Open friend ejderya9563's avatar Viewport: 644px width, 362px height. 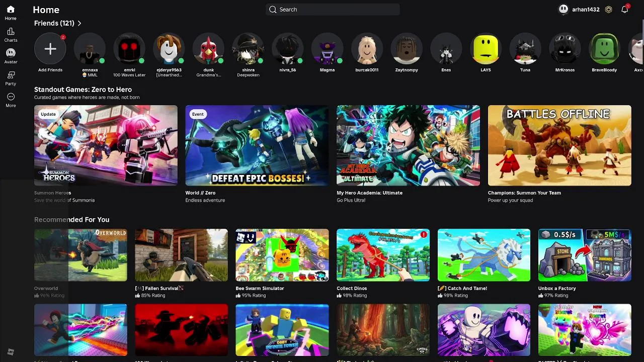pyautogui.click(x=169, y=49)
